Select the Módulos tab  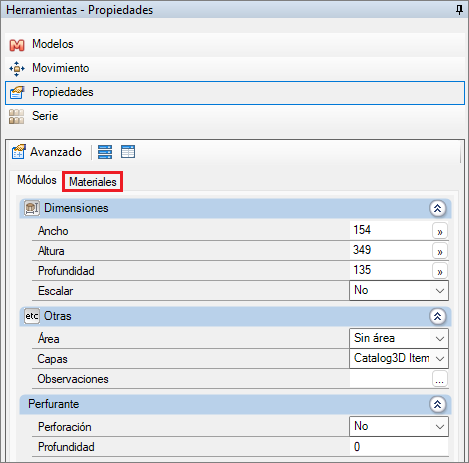pyautogui.click(x=37, y=180)
